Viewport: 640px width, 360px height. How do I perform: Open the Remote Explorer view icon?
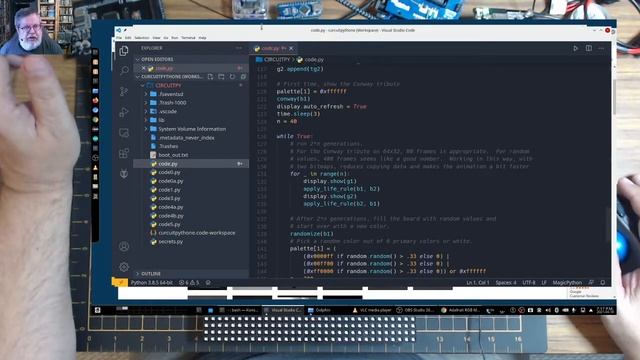[124, 133]
